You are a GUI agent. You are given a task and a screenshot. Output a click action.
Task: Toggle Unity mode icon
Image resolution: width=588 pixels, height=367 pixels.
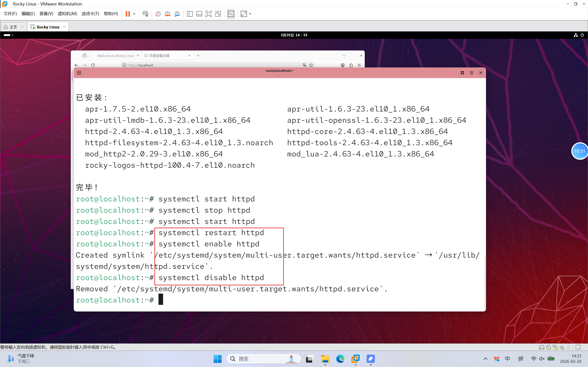tap(218, 14)
